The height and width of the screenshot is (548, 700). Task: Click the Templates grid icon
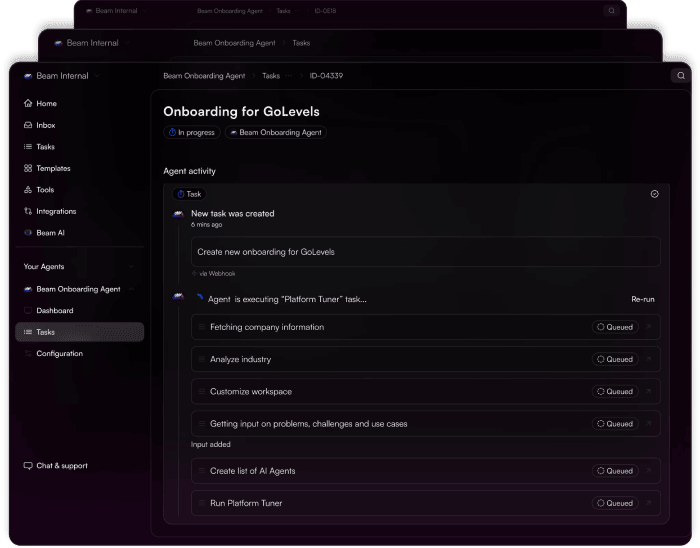click(x=28, y=168)
